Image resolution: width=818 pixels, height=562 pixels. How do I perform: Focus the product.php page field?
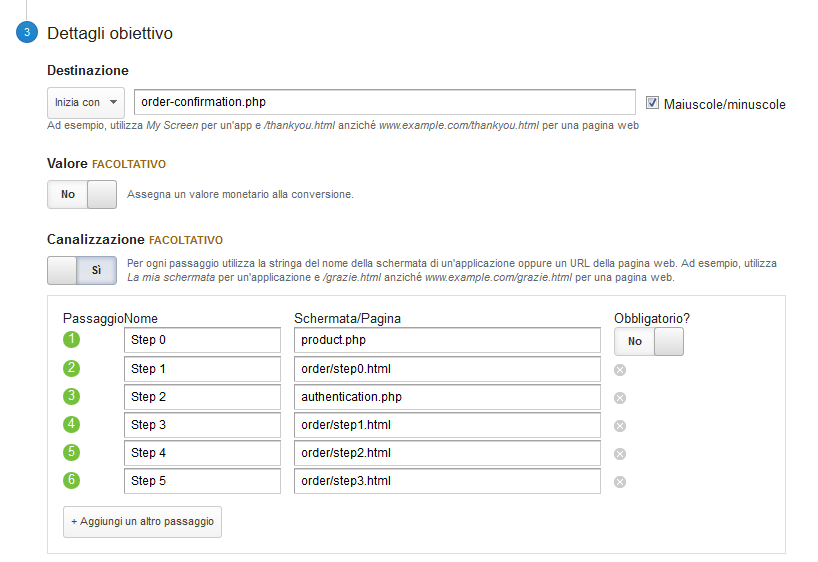pyautogui.click(x=447, y=341)
